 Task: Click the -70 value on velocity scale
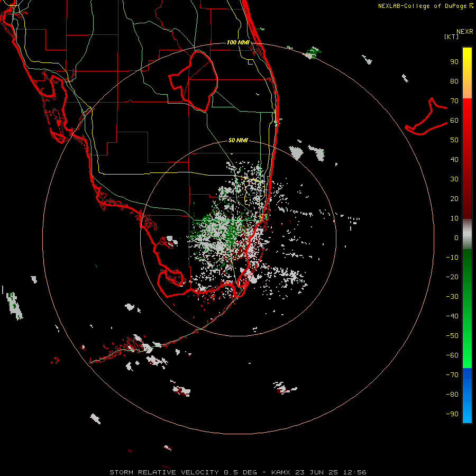tap(452, 375)
